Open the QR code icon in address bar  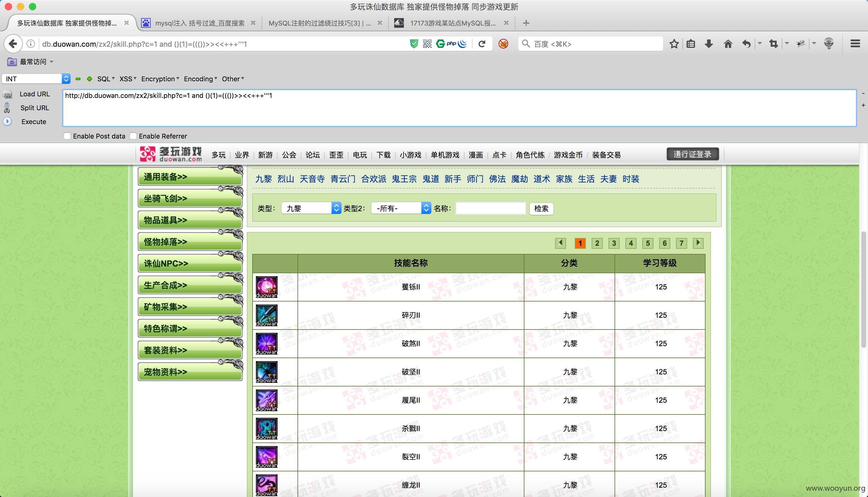[x=427, y=44]
